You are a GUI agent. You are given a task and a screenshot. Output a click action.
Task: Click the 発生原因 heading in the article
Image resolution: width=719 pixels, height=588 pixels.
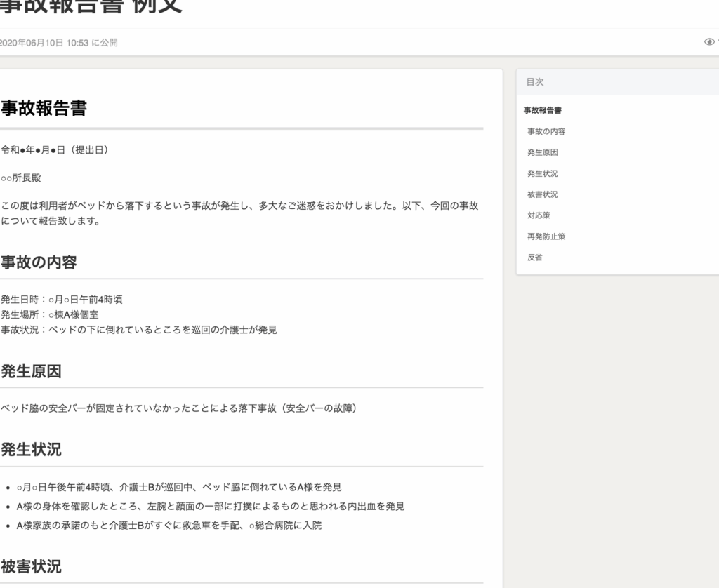pos(31,371)
